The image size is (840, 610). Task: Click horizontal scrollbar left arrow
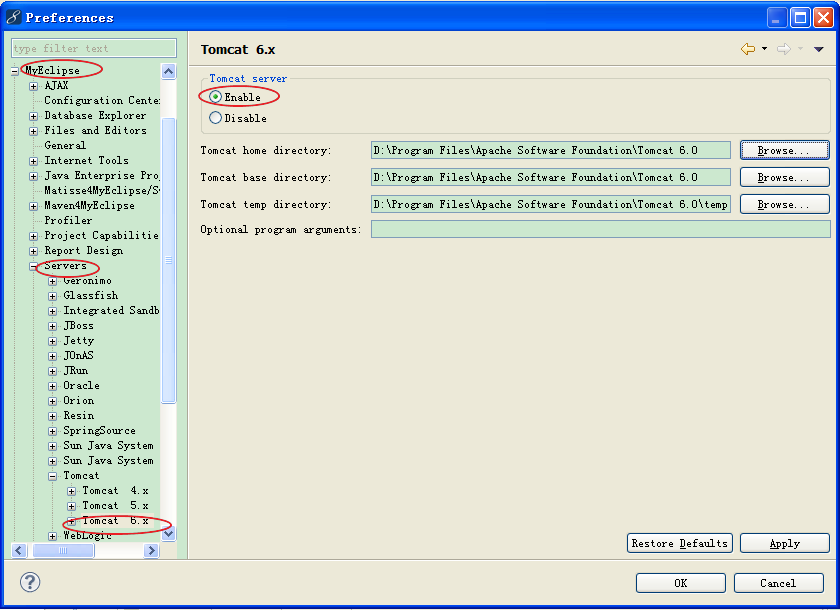tap(19, 550)
